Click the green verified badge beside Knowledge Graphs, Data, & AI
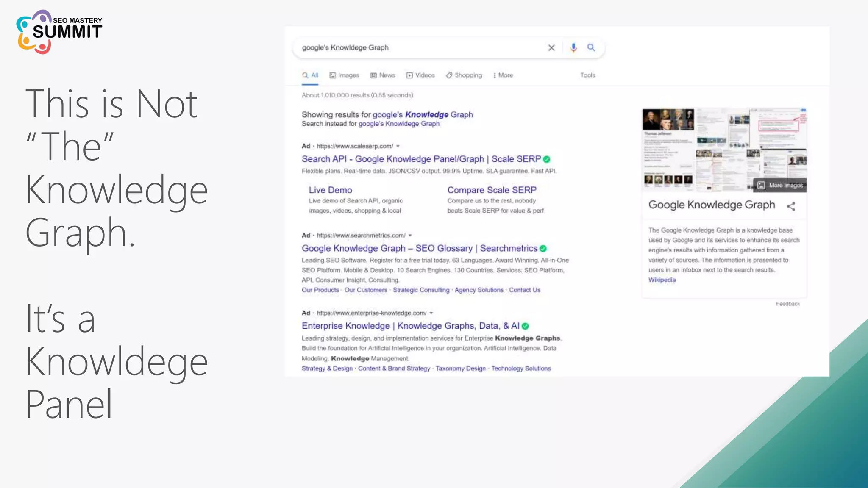 (526, 326)
